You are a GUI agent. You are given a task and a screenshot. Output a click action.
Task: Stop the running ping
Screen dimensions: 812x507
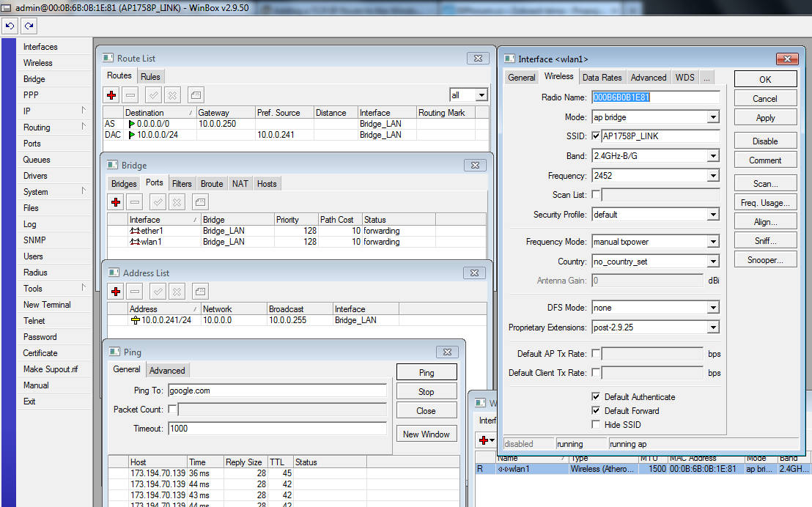[427, 391]
